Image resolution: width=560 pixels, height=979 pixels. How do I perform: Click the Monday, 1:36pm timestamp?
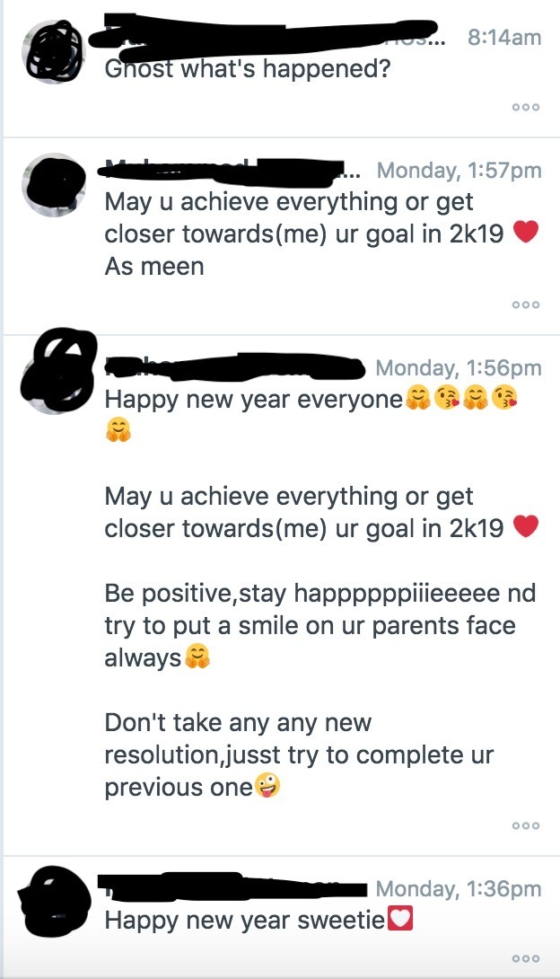pos(459,888)
